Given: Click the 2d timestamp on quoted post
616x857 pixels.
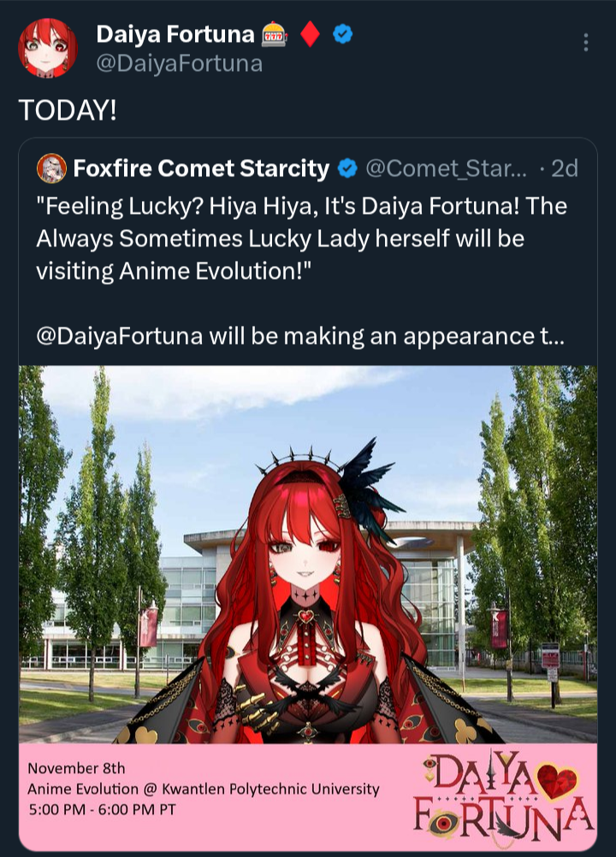Looking at the screenshot, I should [x=565, y=168].
